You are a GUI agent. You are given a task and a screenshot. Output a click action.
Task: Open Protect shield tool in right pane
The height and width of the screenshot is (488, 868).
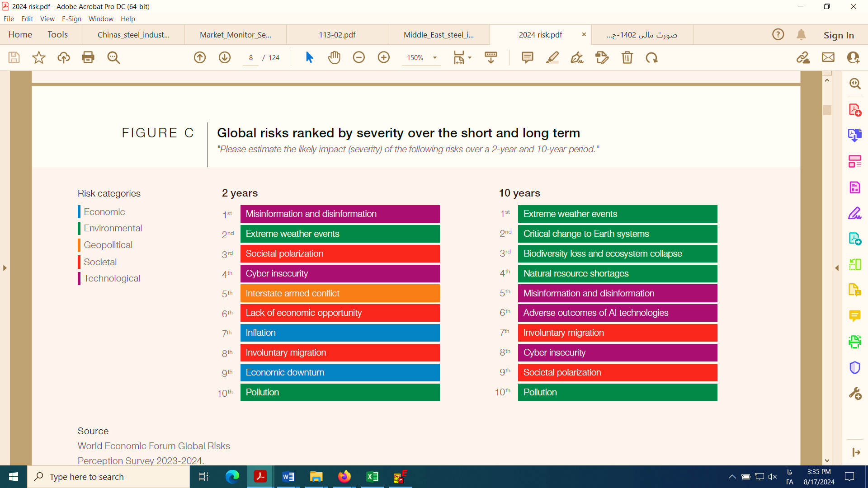[854, 367]
